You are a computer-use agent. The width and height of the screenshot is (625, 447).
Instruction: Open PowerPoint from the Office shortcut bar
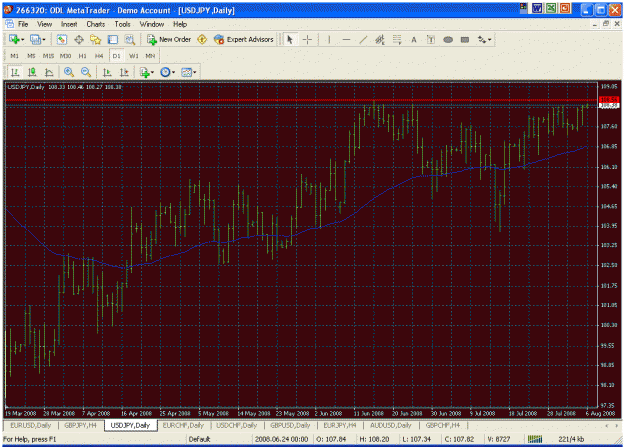coord(565,8)
